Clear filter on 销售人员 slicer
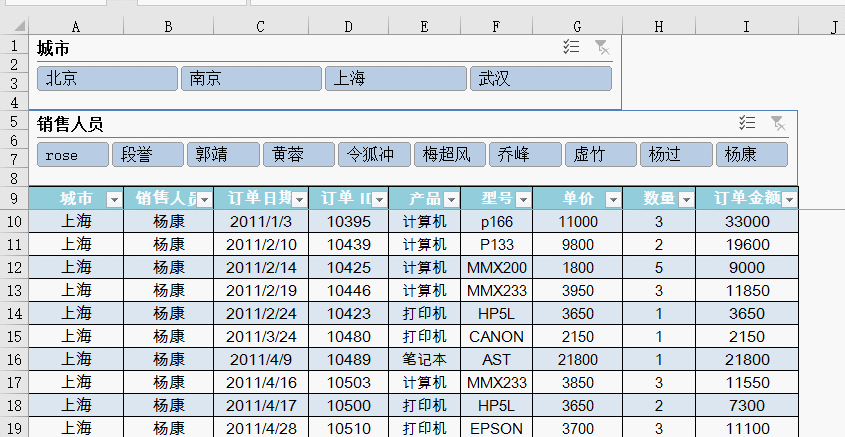 coord(778,123)
